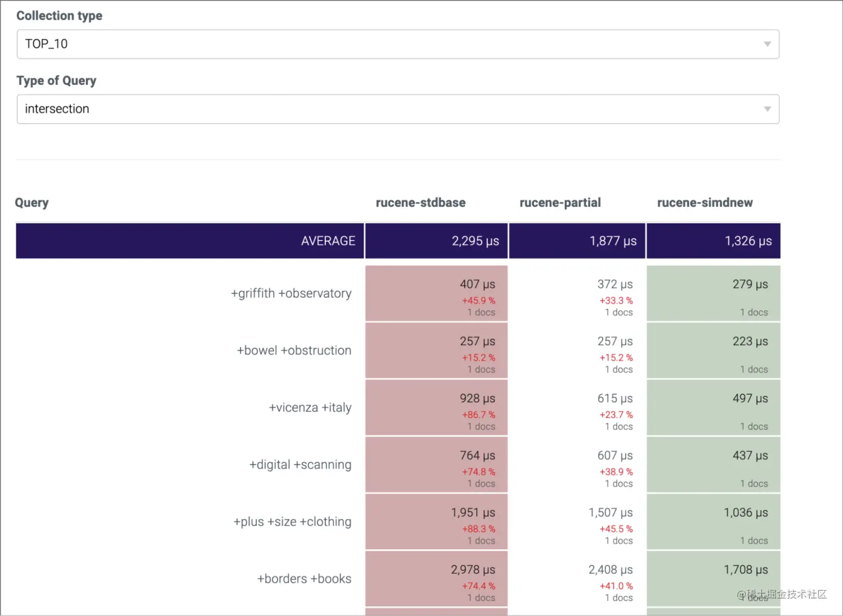Click the red 407 μs stdbase cell
The image size is (843, 616).
click(x=436, y=293)
